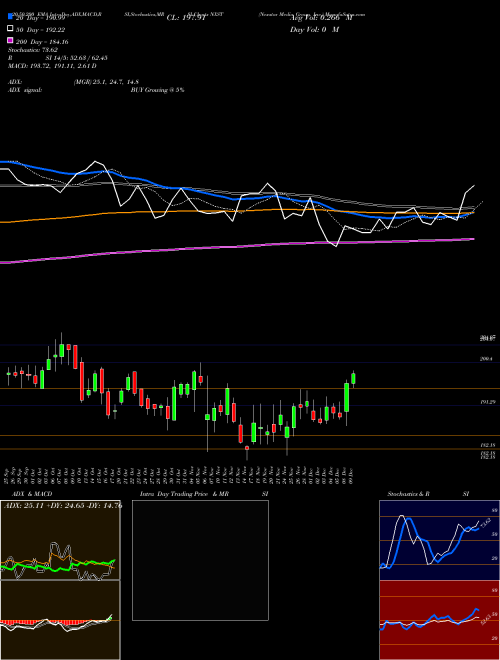
Task: Select the '50 Day - 192.22' label
Action: point(41,30)
